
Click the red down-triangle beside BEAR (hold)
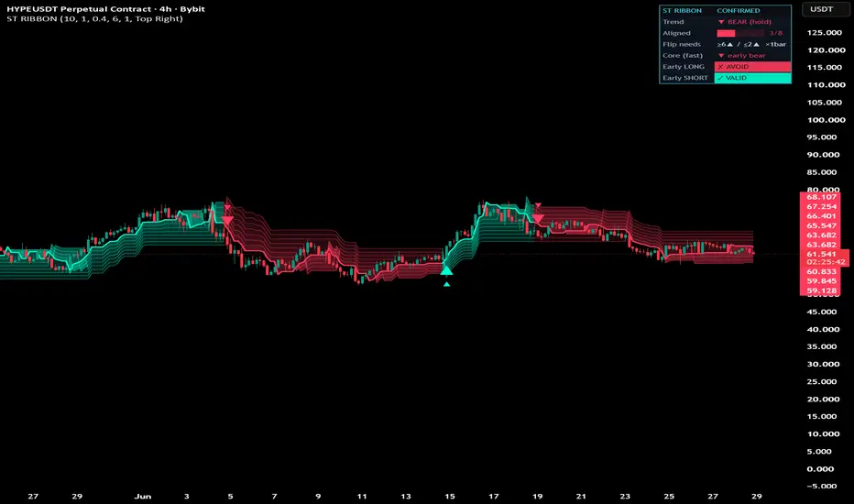point(721,22)
